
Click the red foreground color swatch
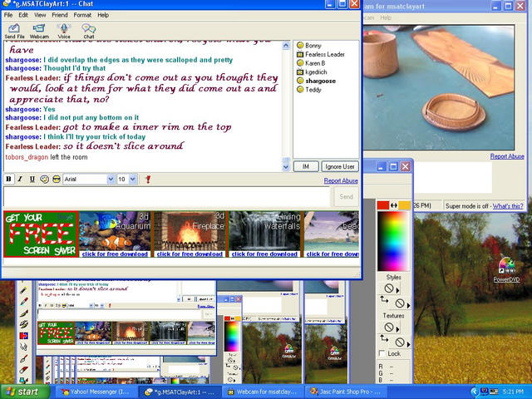click(383, 205)
